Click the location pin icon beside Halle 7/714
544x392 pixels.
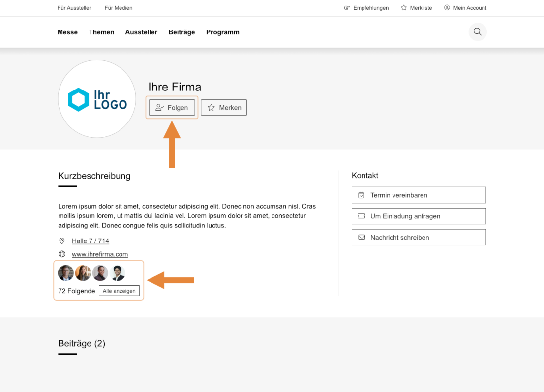tap(62, 241)
